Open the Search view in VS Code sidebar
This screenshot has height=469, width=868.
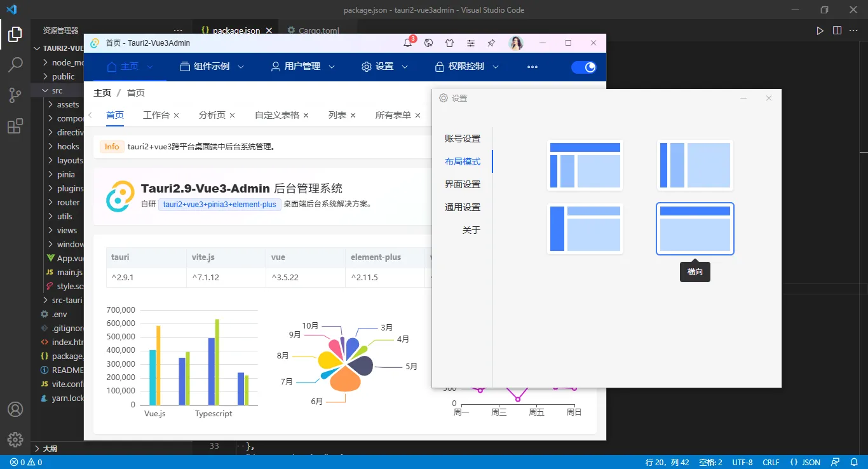point(15,65)
